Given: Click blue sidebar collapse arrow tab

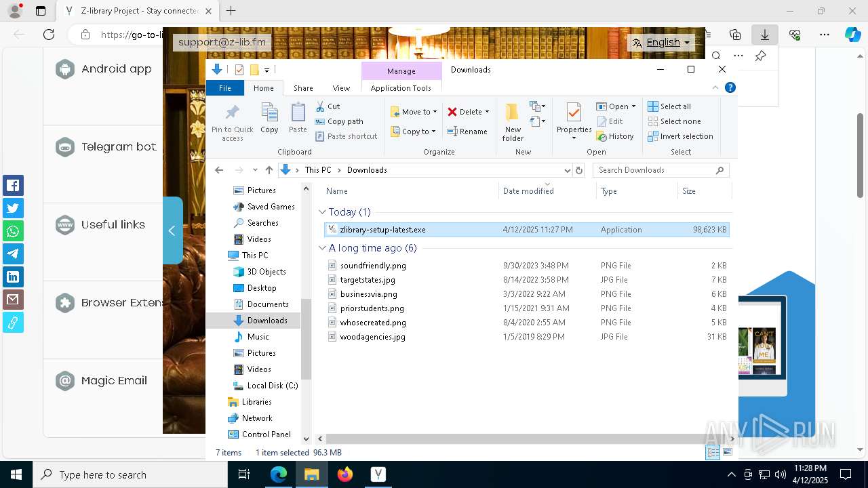Looking at the screenshot, I should click(172, 230).
